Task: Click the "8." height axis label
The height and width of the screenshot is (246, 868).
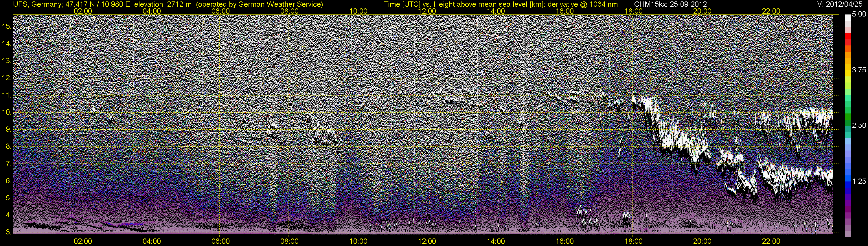Action: [9, 147]
